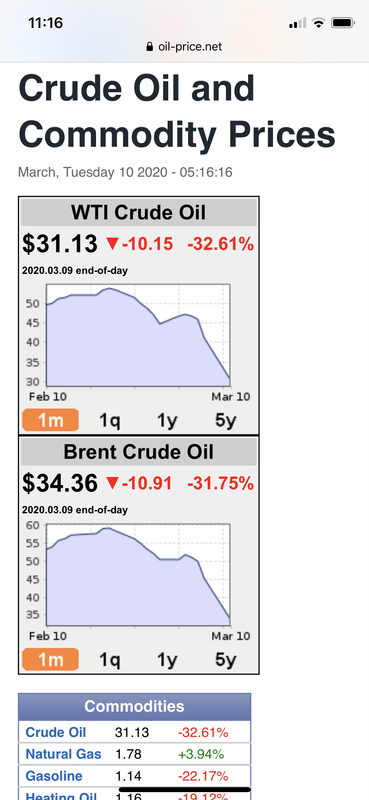Choose 5y range on Brent chart

(226, 659)
